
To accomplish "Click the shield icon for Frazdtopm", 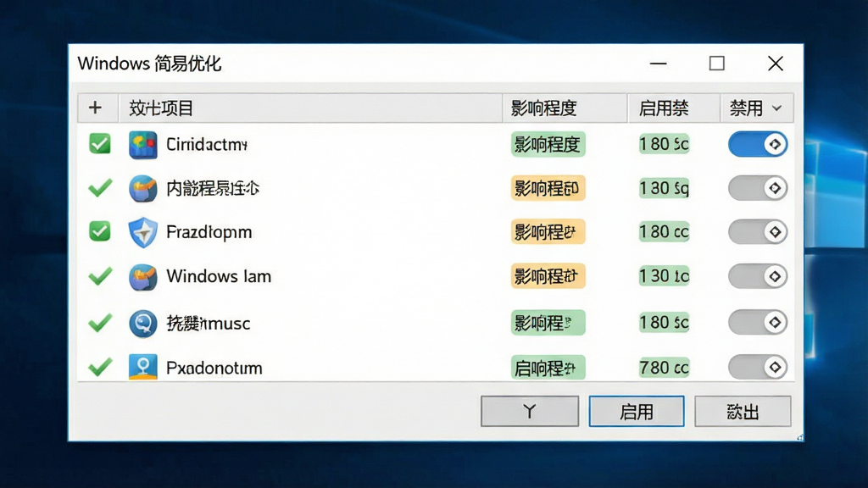I will 142,232.
